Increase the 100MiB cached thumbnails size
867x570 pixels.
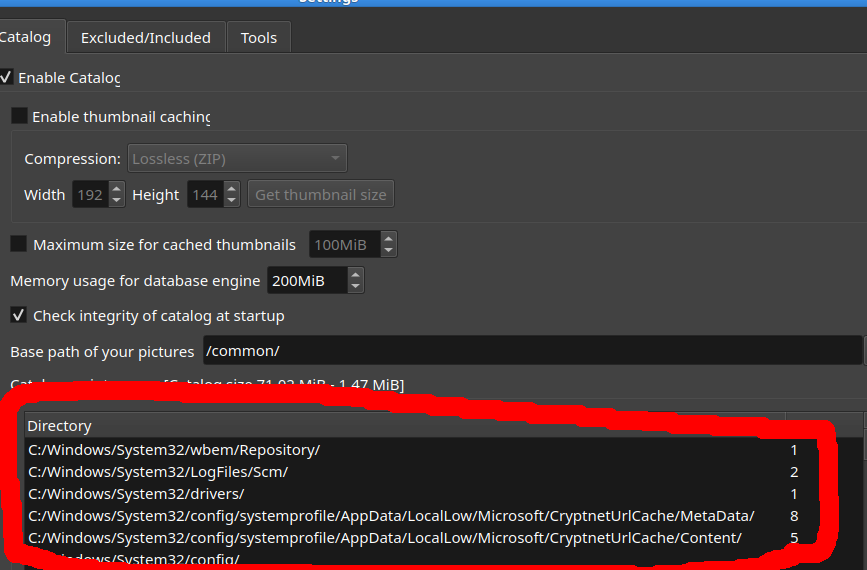point(389,238)
